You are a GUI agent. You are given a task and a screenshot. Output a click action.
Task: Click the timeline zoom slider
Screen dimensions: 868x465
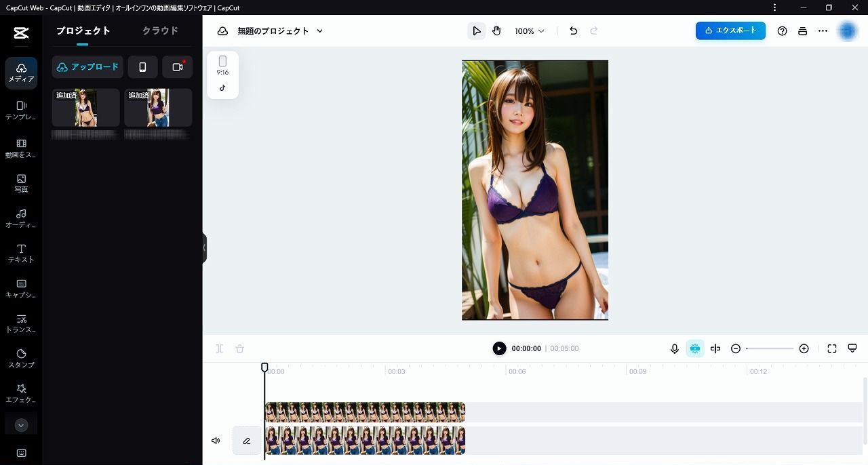770,348
